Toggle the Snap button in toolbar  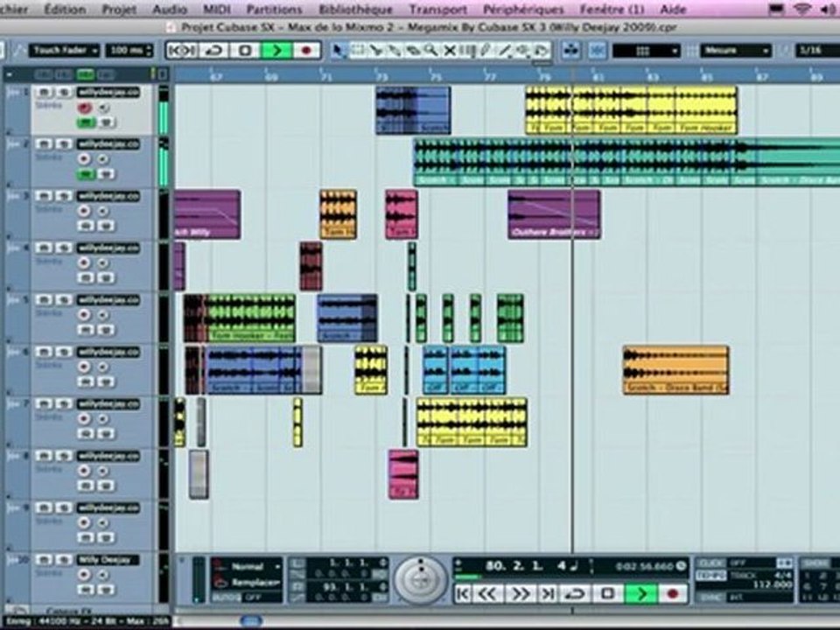(x=597, y=51)
